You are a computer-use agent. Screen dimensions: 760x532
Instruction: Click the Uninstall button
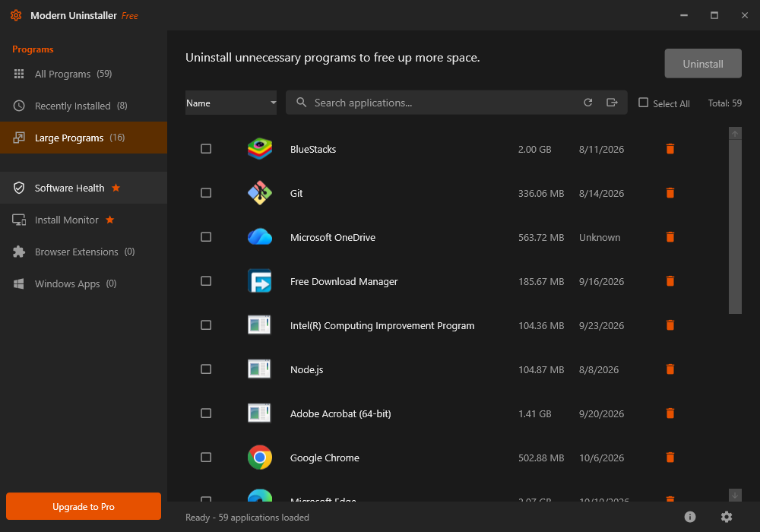click(x=703, y=64)
